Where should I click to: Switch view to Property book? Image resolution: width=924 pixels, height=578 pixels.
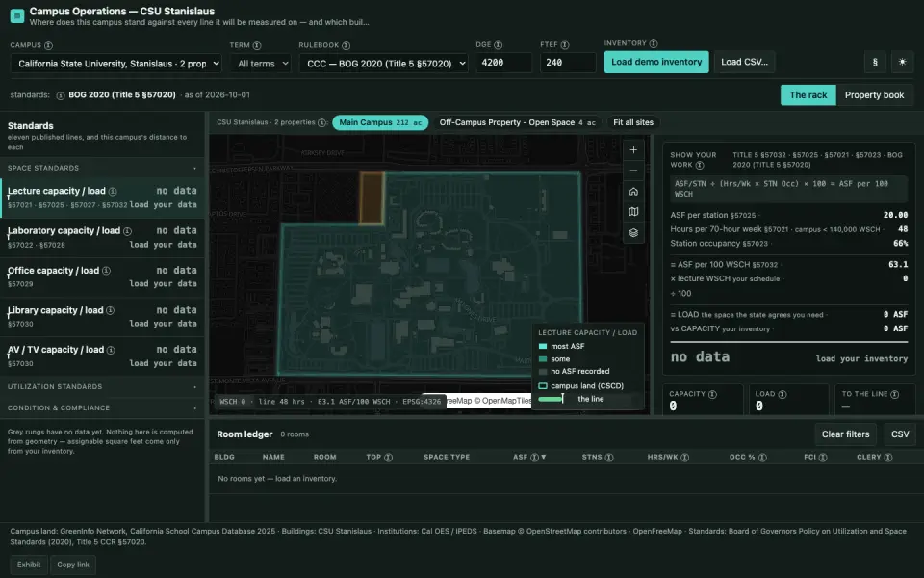click(x=874, y=95)
